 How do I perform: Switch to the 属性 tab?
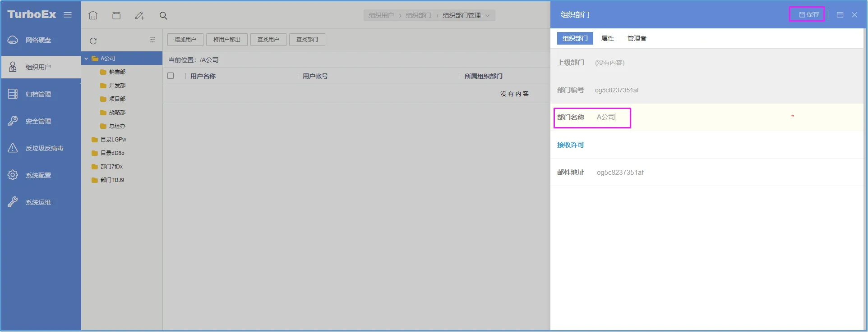pos(608,38)
